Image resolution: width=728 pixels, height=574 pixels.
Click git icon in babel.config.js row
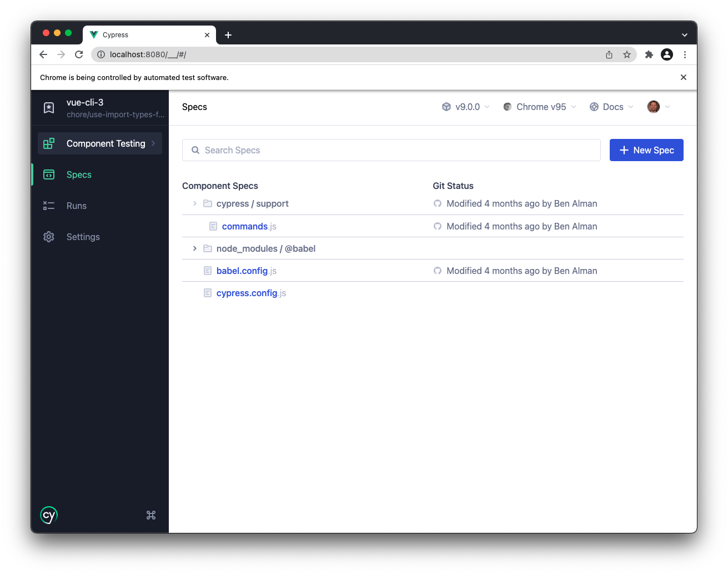(x=438, y=271)
